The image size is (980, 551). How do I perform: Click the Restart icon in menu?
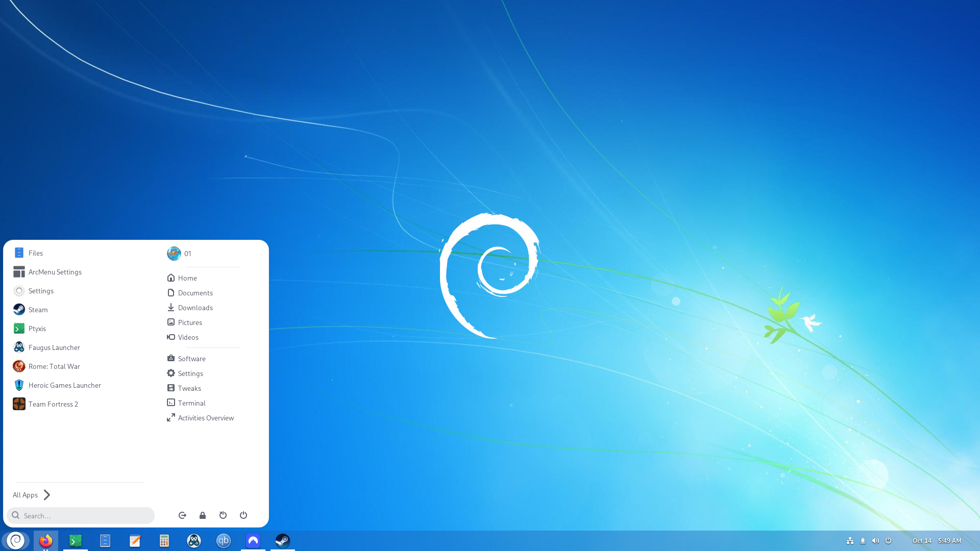click(223, 515)
